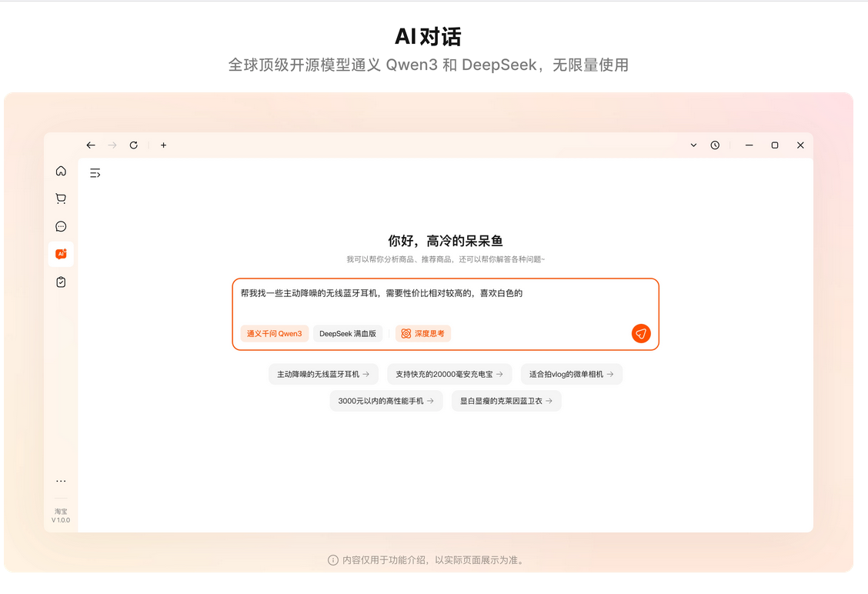Click the AI对话 page heading
Viewport: 868px width, 594px height.
pos(428,36)
